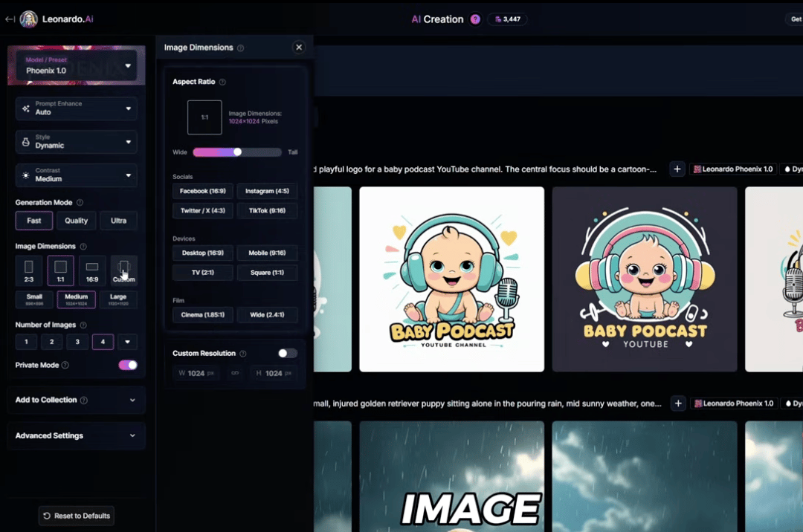Click the purple help icon beside AI Creation
Viewport: 803px width, 532px height.
point(475,19)
